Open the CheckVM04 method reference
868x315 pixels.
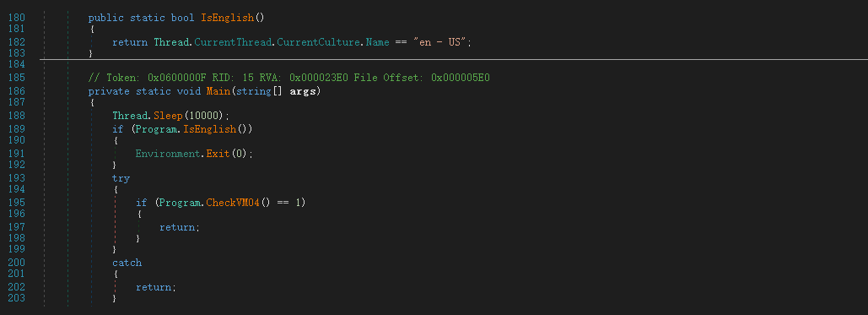pos(233,203)
